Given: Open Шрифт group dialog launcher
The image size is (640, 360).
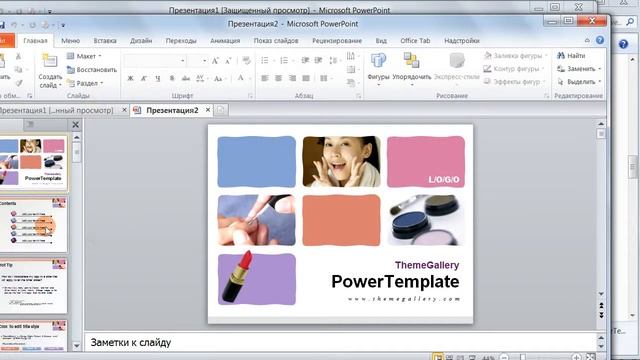Looking at the screenshot, I should (250, 96).
